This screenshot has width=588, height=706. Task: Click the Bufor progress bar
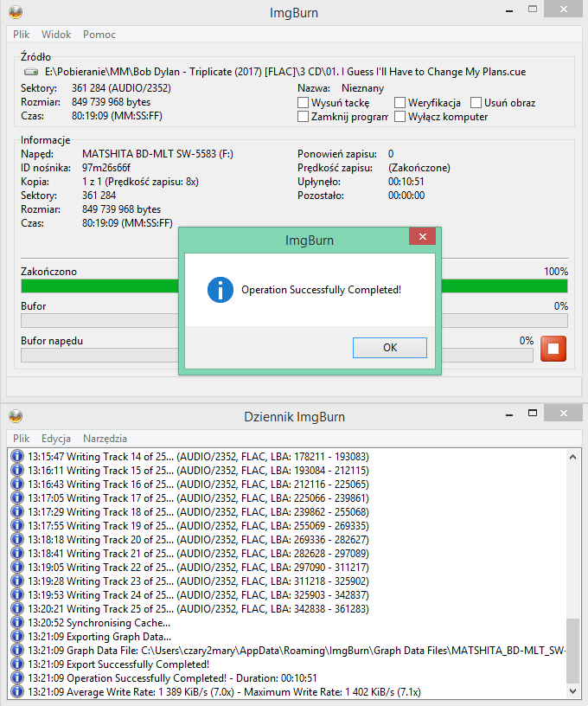[x=294, y=321]
